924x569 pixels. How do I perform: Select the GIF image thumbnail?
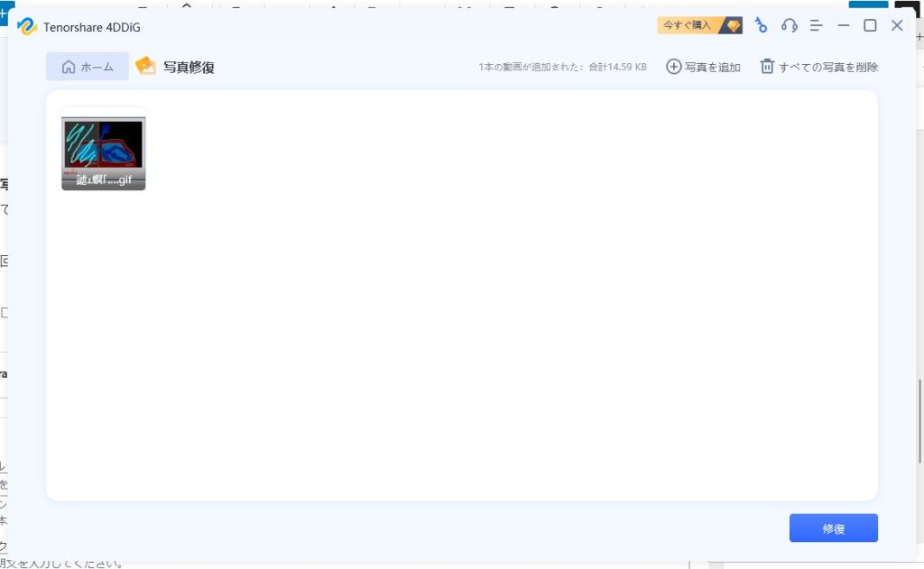point(103,143)
